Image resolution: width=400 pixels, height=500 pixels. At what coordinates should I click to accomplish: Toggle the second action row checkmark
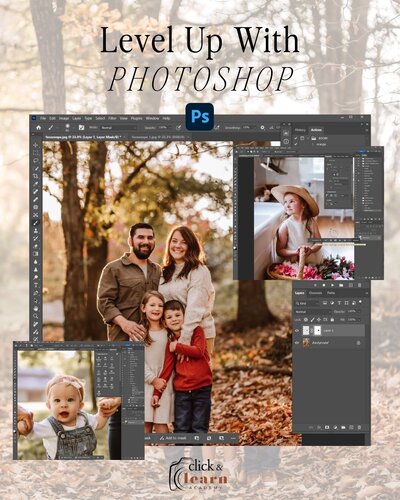pos(296,144)
